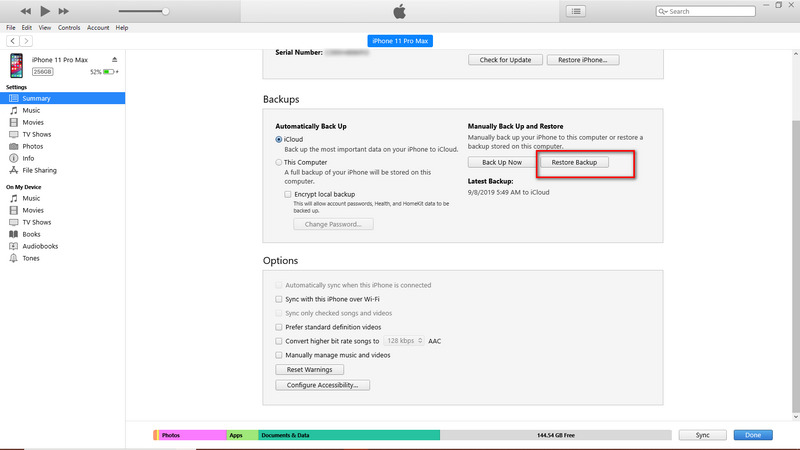Select Movies under Settings
This screenshot has height=450, width=800.
point(33,122)
